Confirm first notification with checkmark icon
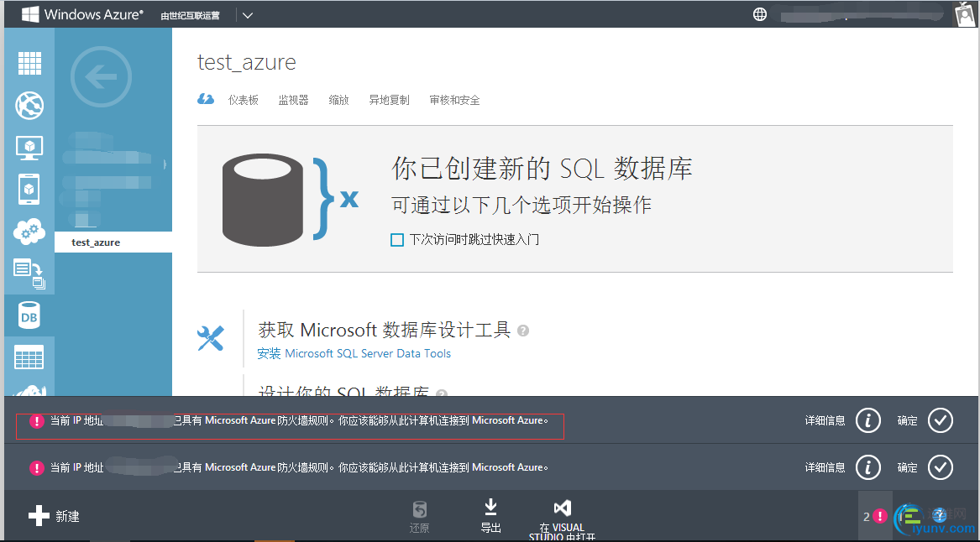Image resolution: width=980 pixels, height=542 pixels. (941, 420)
